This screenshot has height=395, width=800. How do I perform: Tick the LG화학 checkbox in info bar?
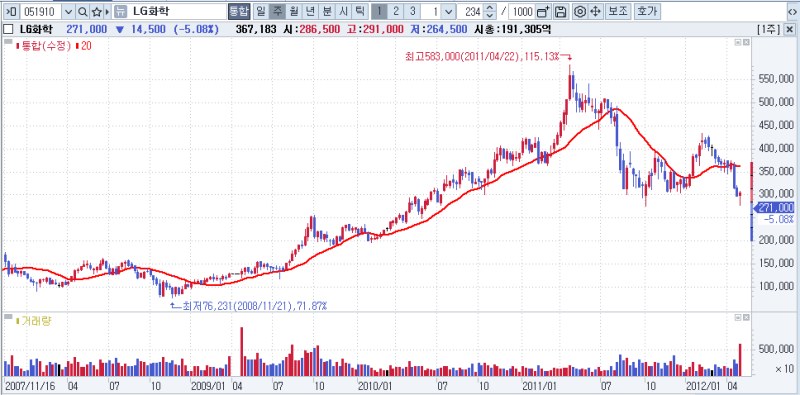[x=8, y=30]
